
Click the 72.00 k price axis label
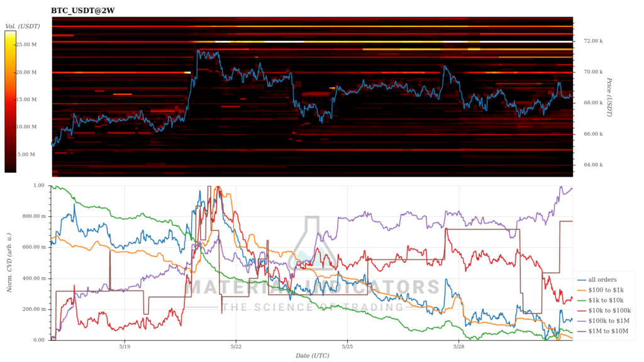(593, 41)
